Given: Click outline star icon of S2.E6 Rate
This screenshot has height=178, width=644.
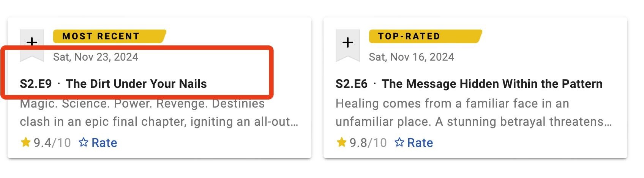Looking at the screenshot, I should click(x=399, y=142).
